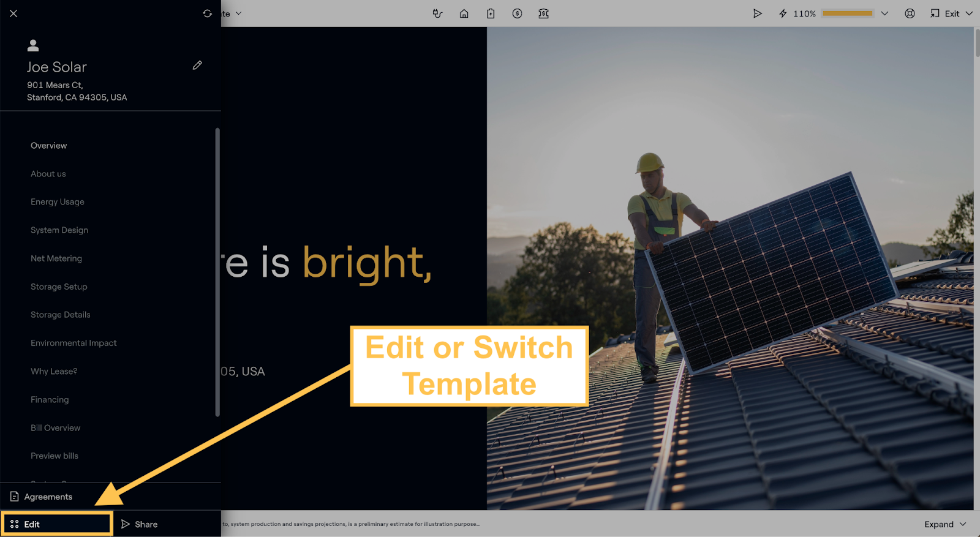Open the Agreements item

pos(48,497)
